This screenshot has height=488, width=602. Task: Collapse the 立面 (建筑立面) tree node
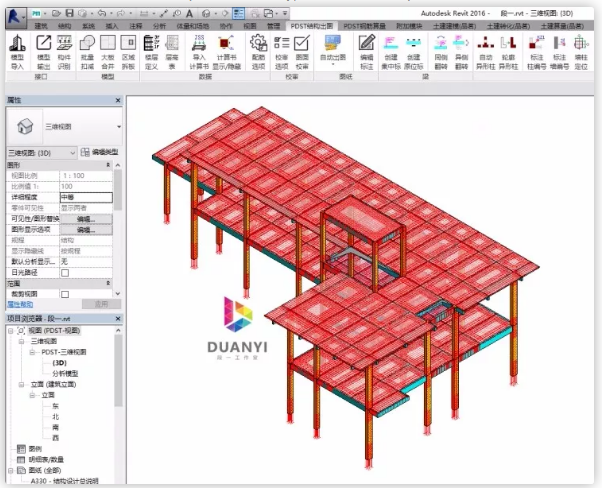coord(22,382)
